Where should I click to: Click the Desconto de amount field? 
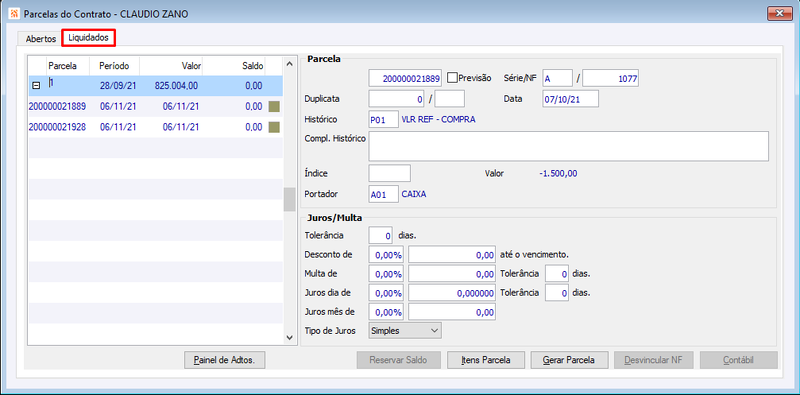click(x=452, y=255)
